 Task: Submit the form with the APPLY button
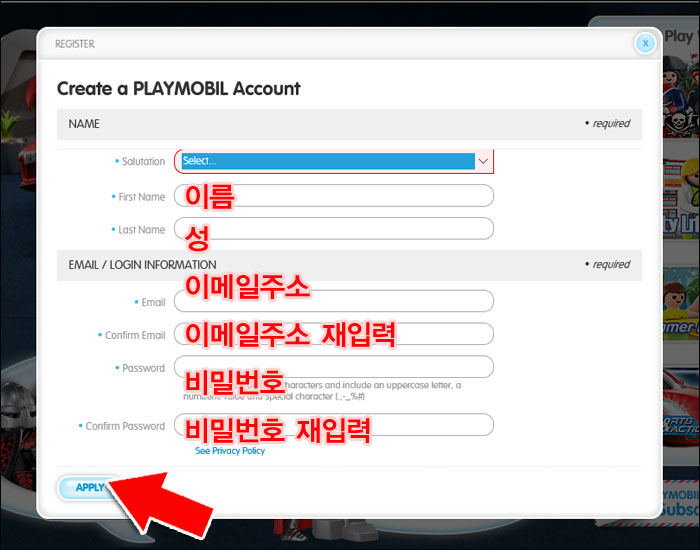[x=90, y=488]
